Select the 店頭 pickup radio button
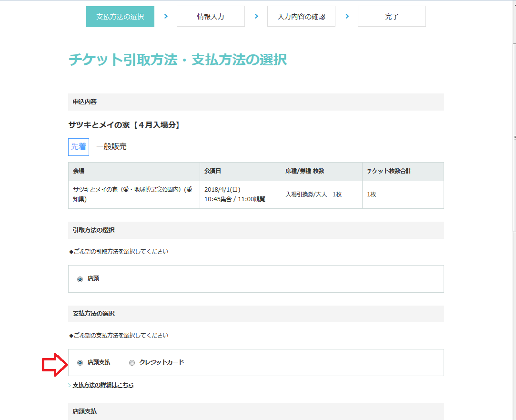This screenshot has height=420, width=516. tap(80, 279)
